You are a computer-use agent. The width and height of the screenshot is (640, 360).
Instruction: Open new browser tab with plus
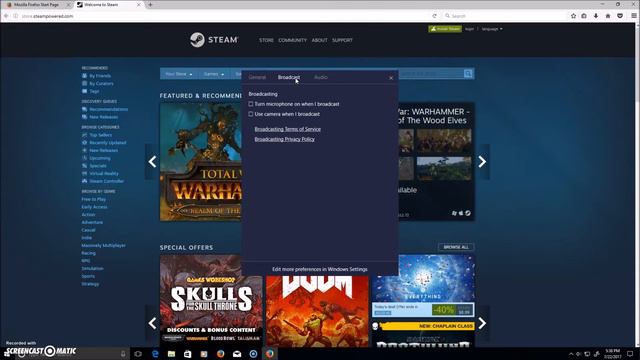pos(150,4)
